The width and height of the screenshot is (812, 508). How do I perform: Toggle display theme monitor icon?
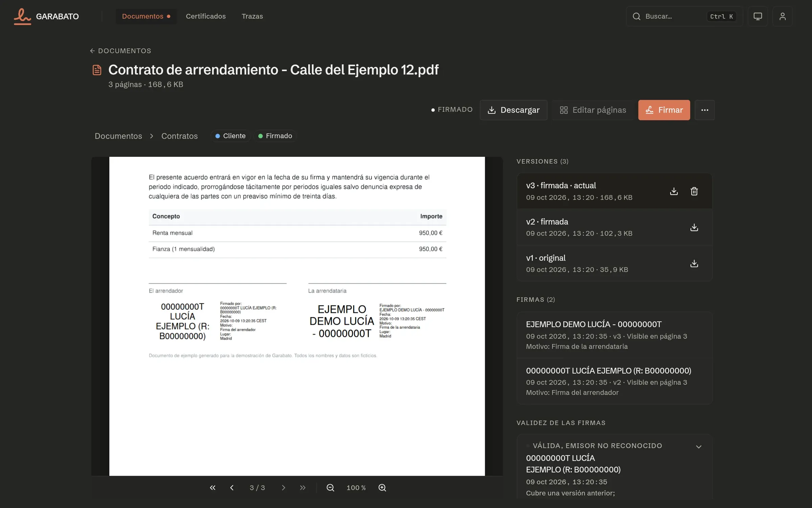pyautogui.click(x=758, y=16)
